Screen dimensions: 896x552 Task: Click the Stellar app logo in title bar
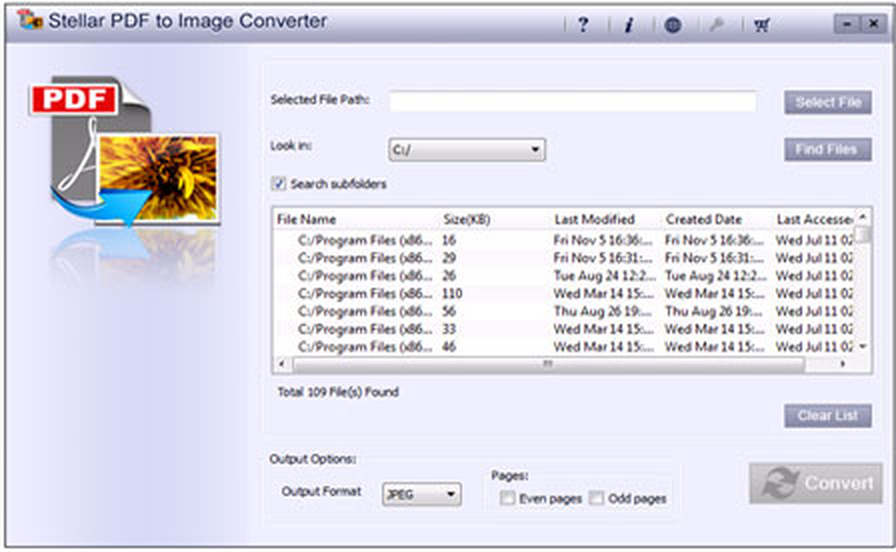30,21
